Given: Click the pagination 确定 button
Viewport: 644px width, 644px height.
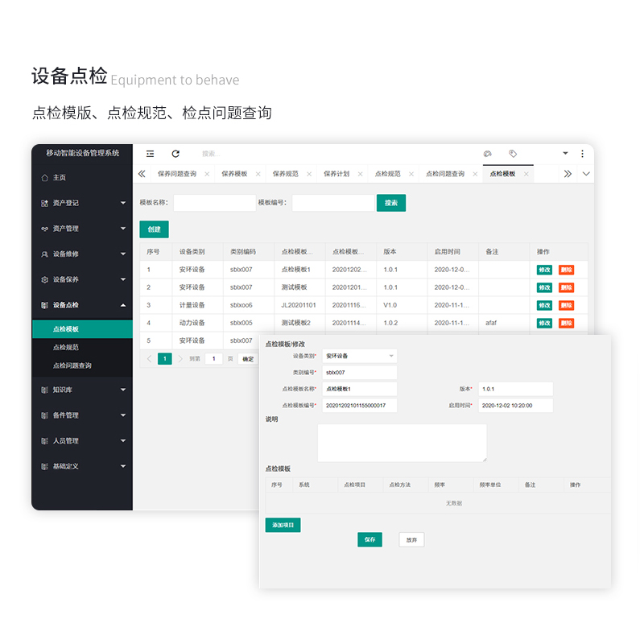Looking at the screenshot, I should pos(248,358).
